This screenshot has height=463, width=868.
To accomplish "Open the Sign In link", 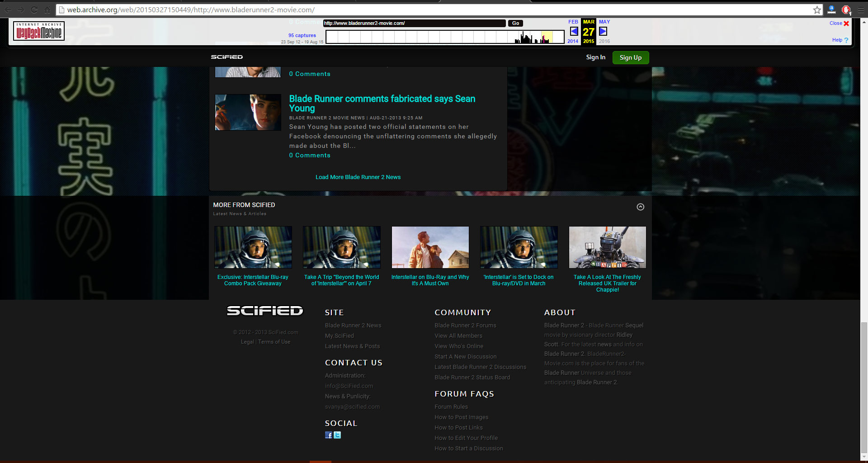I will point(595,57).
